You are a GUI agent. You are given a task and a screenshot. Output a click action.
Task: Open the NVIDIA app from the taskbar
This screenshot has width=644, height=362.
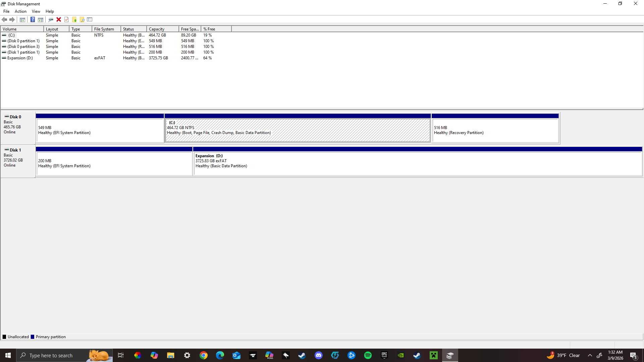pos(401,355)
